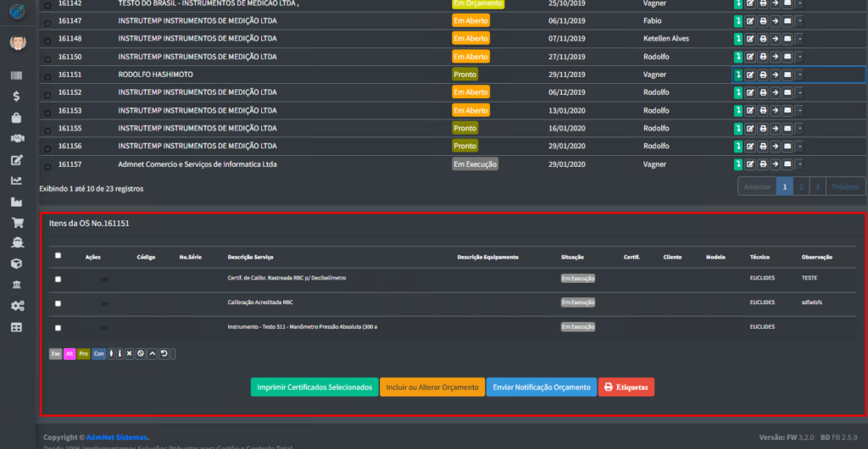The image size is (868, 449).
Task: Click Imprimir Certificados Selecionados button
Action: pyautogui.click(x=314, y=387)
